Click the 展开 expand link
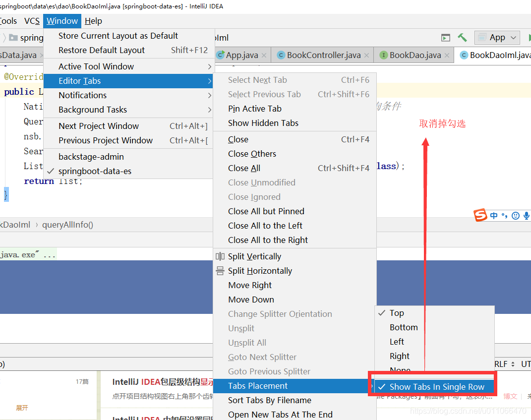The height and width of the screenshot is (420, 531). pos(22,408)
